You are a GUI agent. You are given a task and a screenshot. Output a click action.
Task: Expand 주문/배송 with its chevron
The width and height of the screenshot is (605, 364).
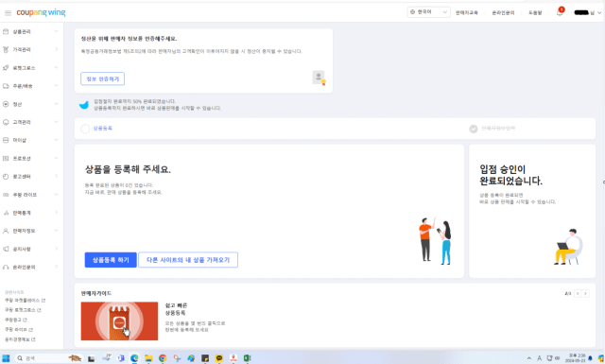tap(56, 86)
